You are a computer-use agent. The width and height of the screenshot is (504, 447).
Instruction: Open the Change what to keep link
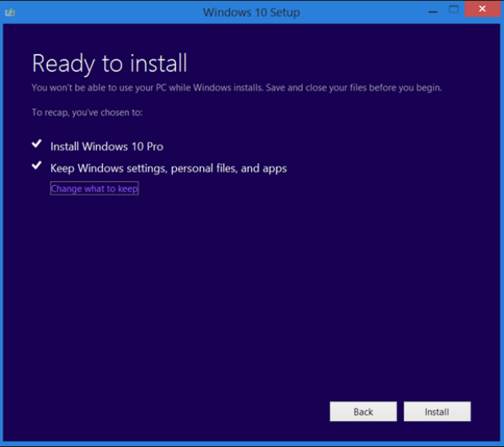(x=94, y=188)
